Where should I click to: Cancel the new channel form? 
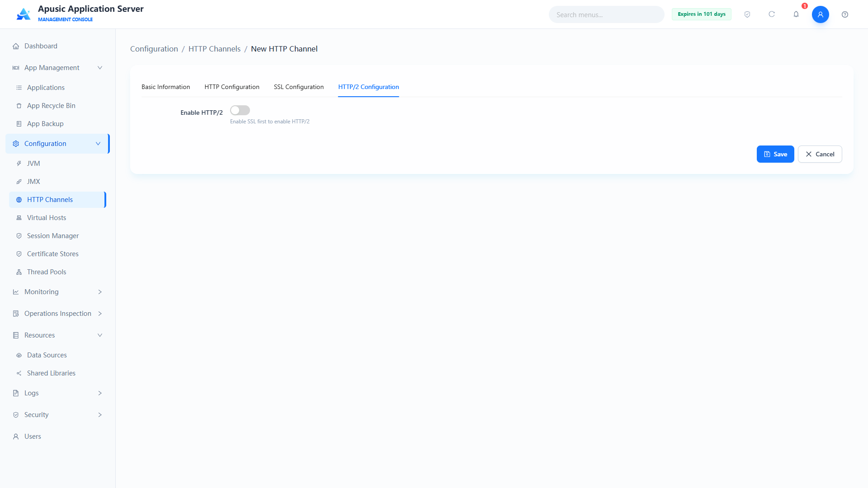coord(820,154)
